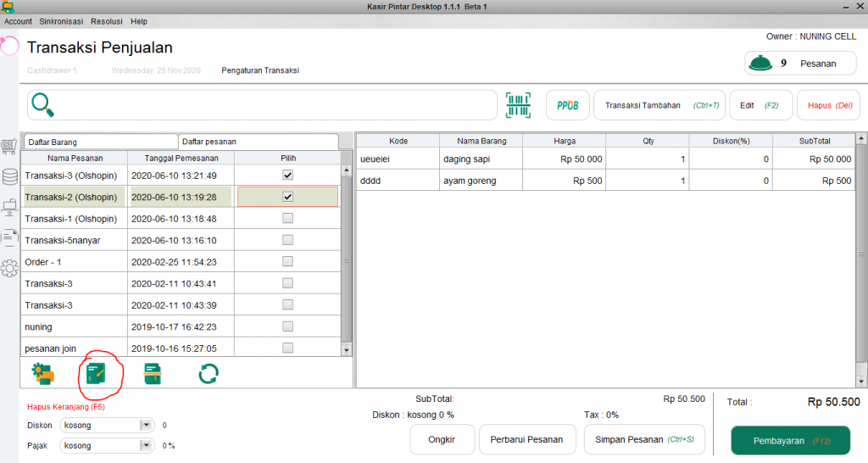
Task: Click the Hapus (Del) button
Action: [x=829, y=105]
